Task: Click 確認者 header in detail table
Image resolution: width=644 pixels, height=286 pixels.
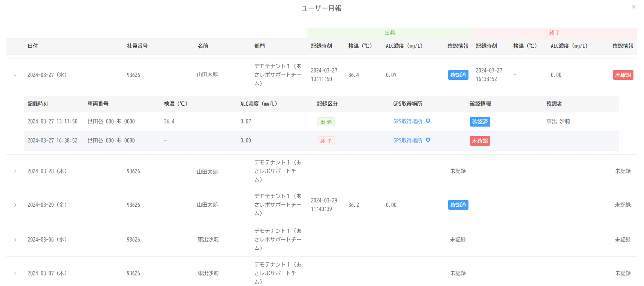Action: pyautogui.click(x=554, y=104)
